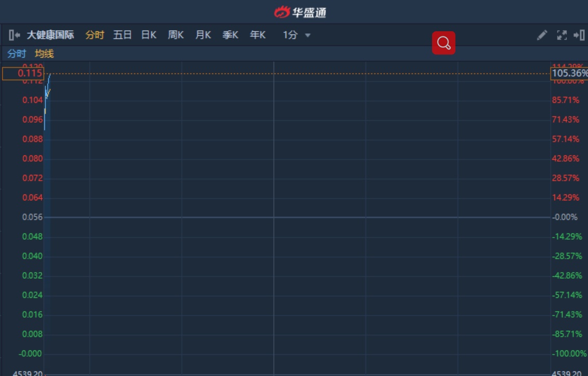
Task: Click the 85.71% percentage axis label
Action: pos(566,100)
